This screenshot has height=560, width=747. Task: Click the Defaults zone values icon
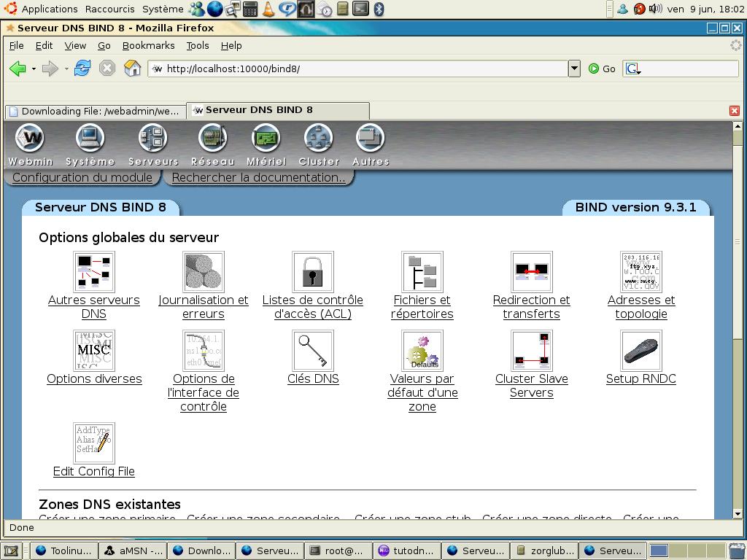coord(422,351)
